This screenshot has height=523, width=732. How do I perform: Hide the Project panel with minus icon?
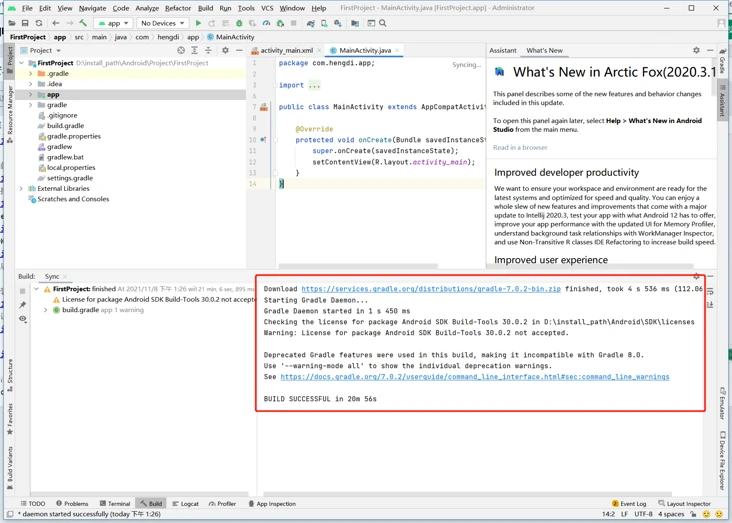click(x=239, y=50)
